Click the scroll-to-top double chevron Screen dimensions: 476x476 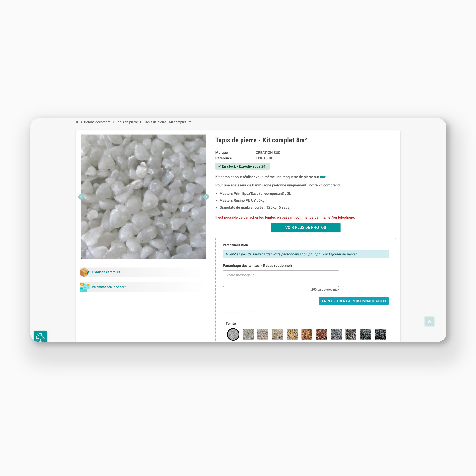click(x=429, y=321)
